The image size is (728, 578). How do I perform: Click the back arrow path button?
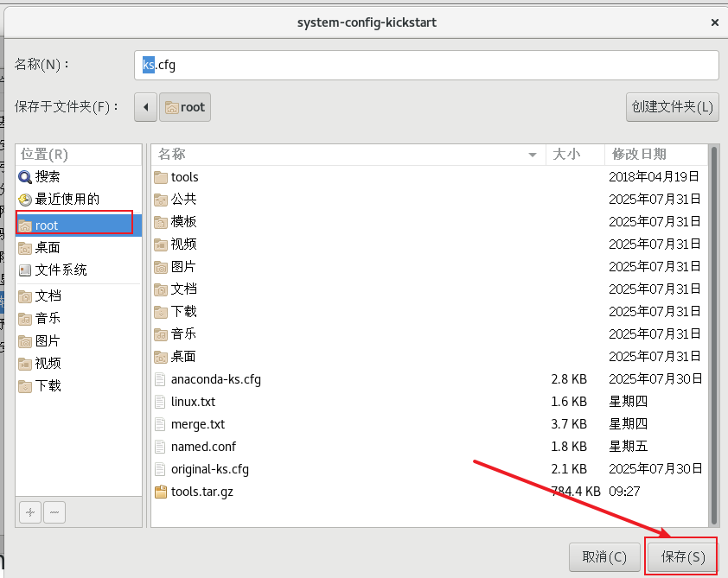146,107
